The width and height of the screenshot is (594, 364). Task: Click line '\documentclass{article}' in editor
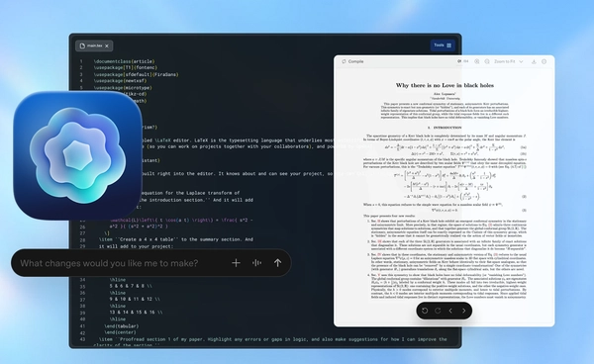[x=125, y=61]
